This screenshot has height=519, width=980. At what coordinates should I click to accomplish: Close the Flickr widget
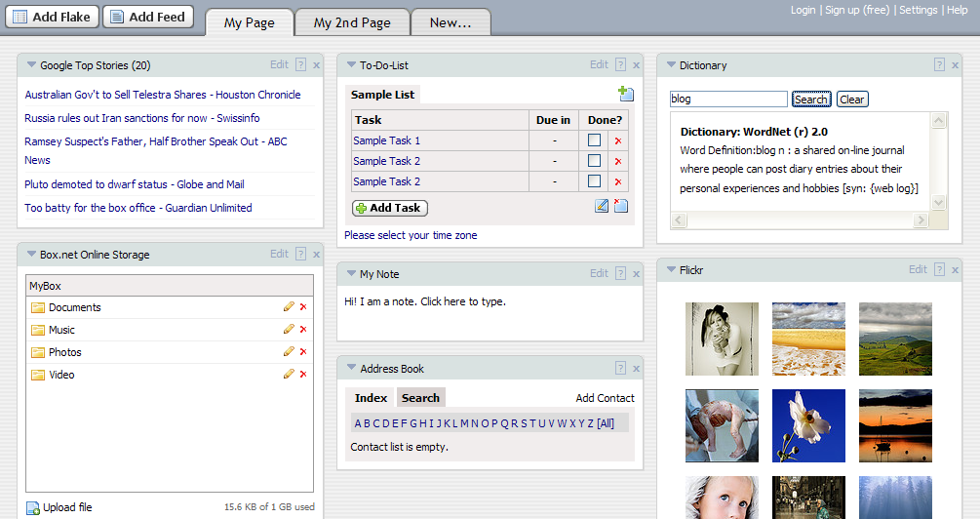955,270
